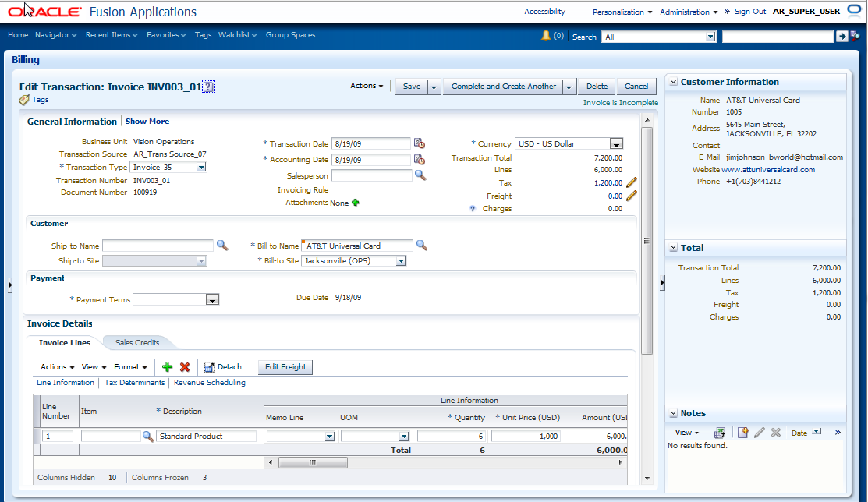Click the Show More link
Viewport: 868px width, 502px height.
click(147, 121)
